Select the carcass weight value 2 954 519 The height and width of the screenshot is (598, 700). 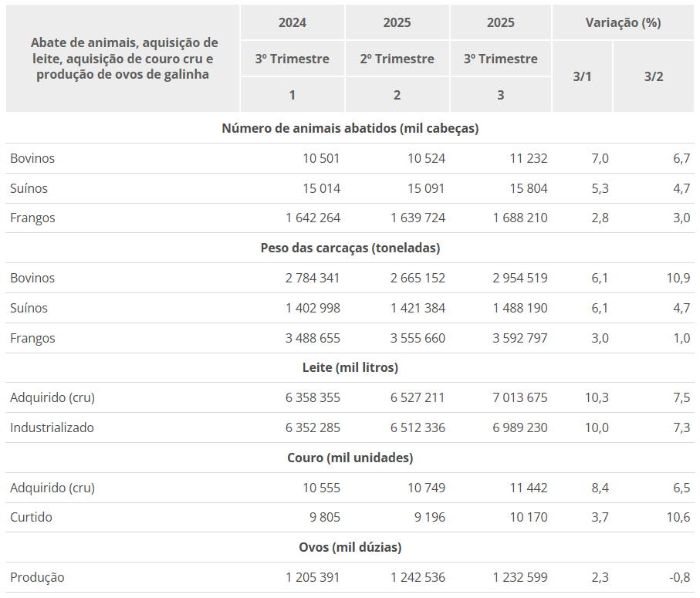[519, 278]
